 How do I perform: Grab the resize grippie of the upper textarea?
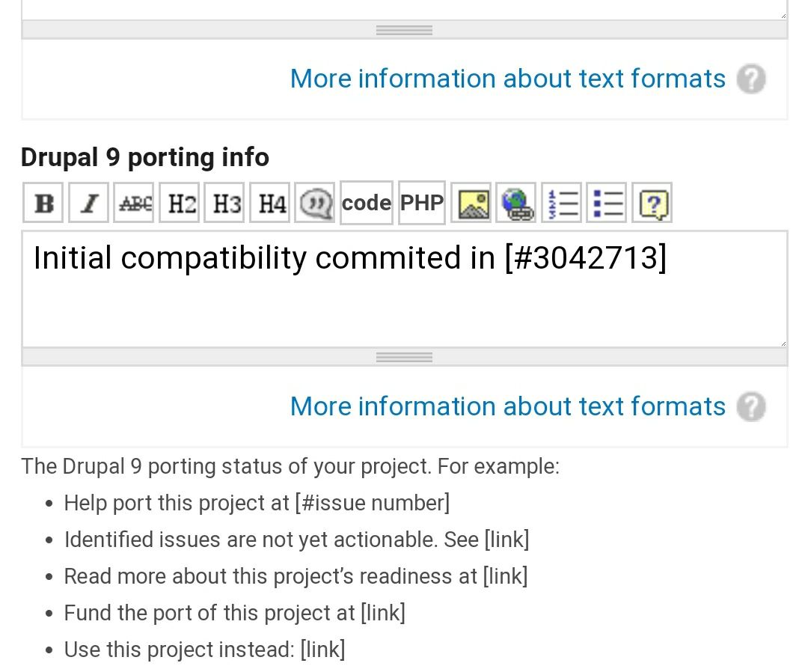pos(405,30)
